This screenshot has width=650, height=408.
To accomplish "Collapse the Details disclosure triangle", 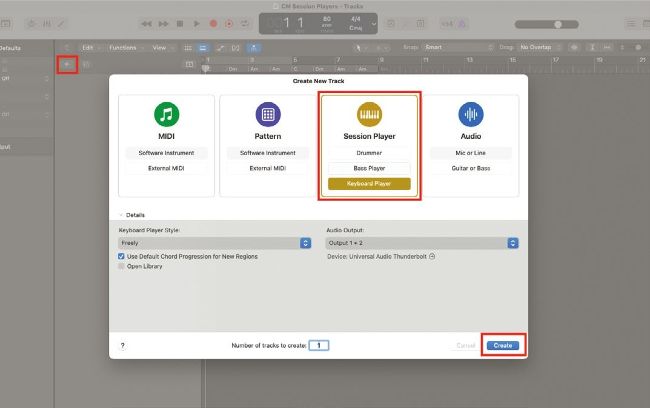I will click(x=120, y=215).
